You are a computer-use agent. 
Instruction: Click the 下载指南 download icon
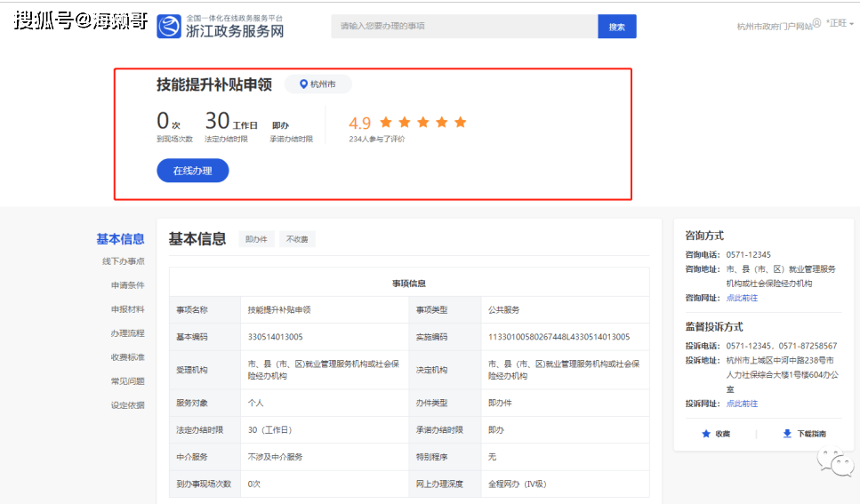coord(787,434)
